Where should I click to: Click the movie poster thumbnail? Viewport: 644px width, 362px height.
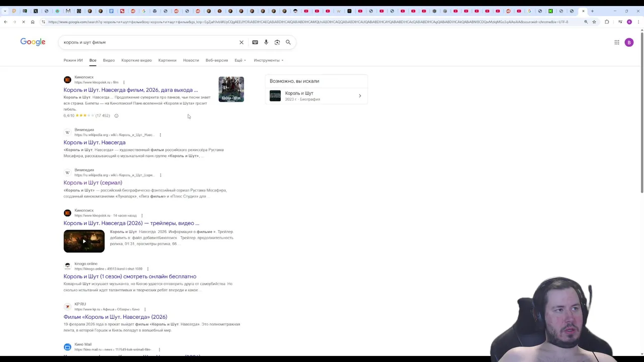click(231, 89)
